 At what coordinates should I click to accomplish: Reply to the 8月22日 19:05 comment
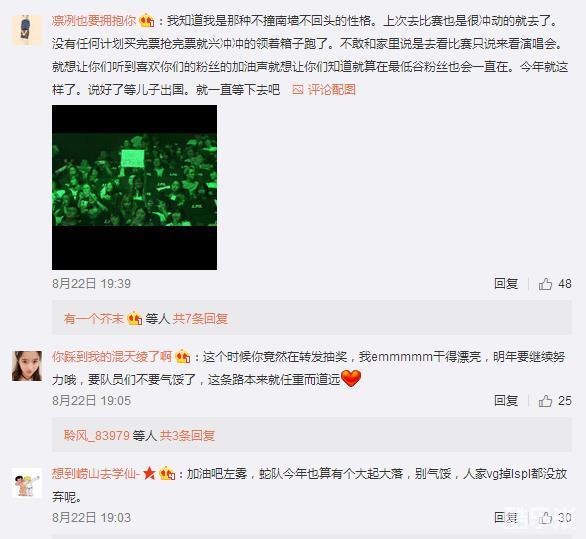pos(506,401)
